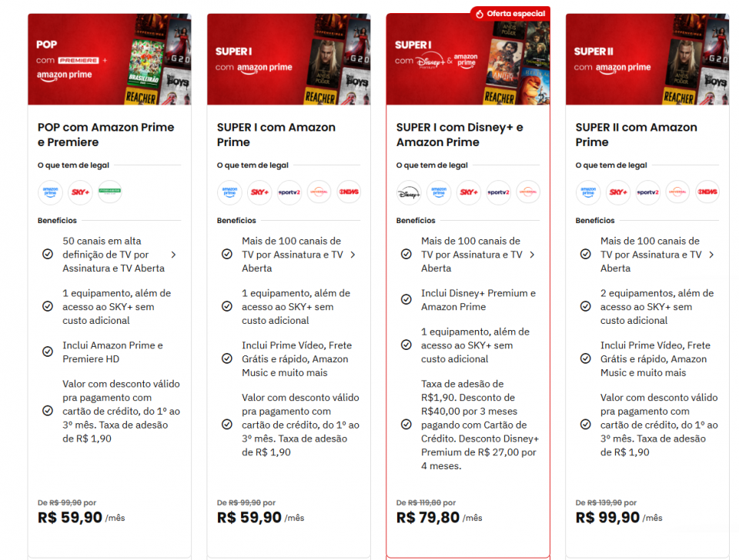This screenshot has width=739, height=560.
Task: Click Amazon Prime icon in SUPER II card
Action: click(588, 192)
